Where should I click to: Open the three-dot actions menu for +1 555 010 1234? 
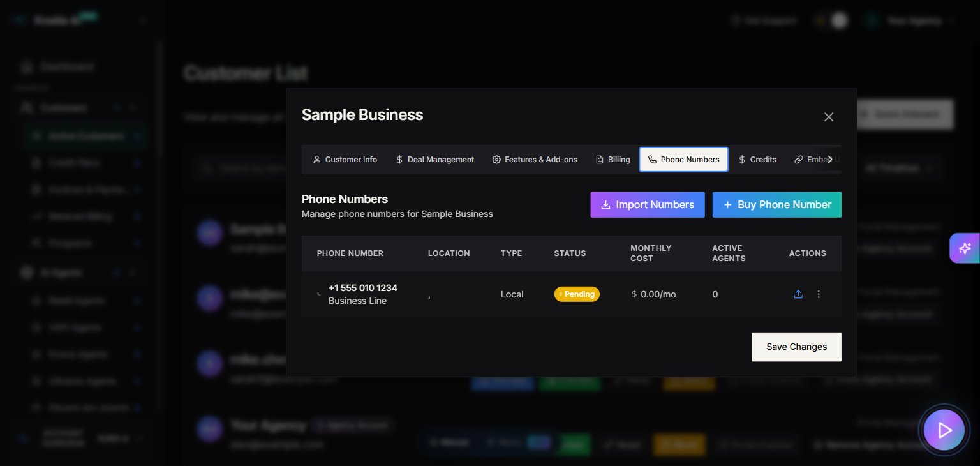click(819, 294)
